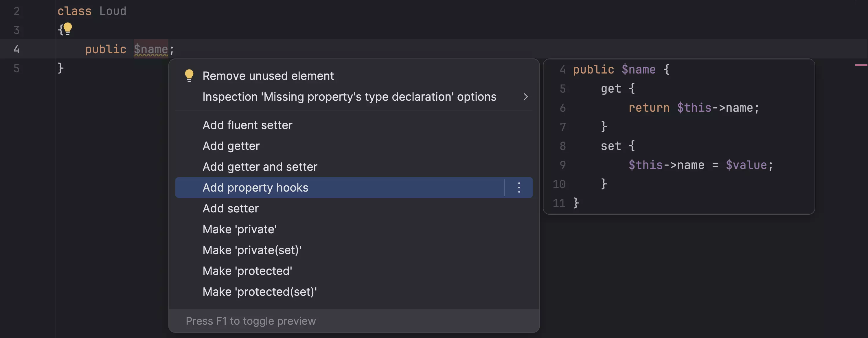868x338 pixels.
Task: Select Make 'protected' intention
Action: pos(247,271)
